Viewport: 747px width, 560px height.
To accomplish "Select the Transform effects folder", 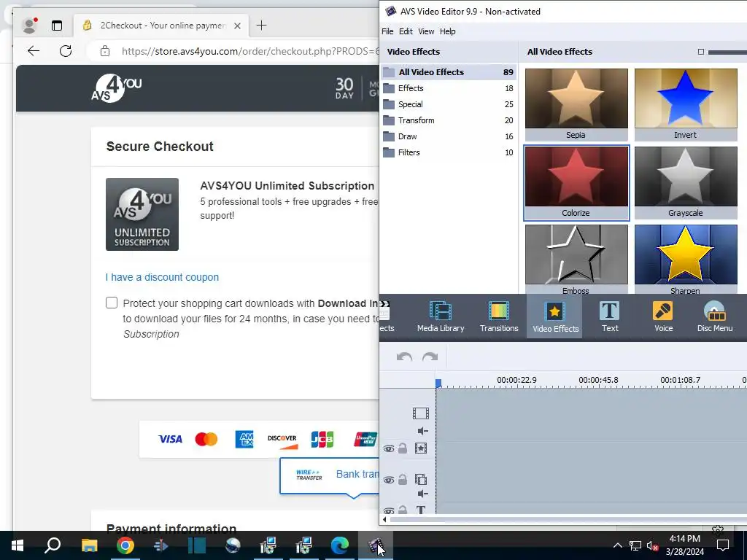I will (449, 120).
